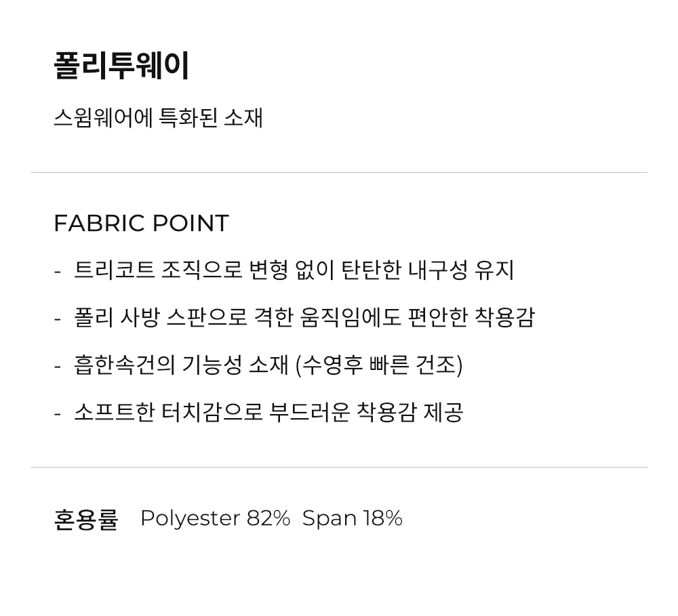678x616 pixels.
Task: Select the phrase 부드러운 착용감 제공
Action: click(x=401, y=412)
